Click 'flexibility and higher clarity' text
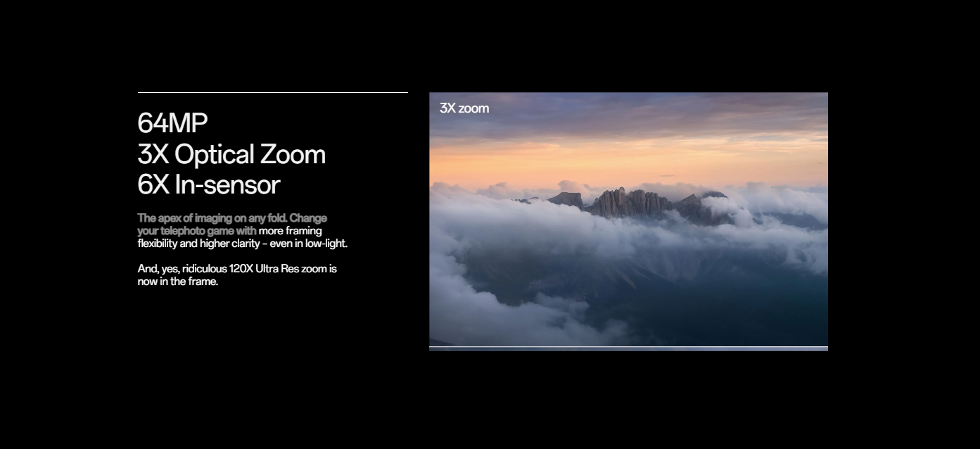 (x=201, y=244)
